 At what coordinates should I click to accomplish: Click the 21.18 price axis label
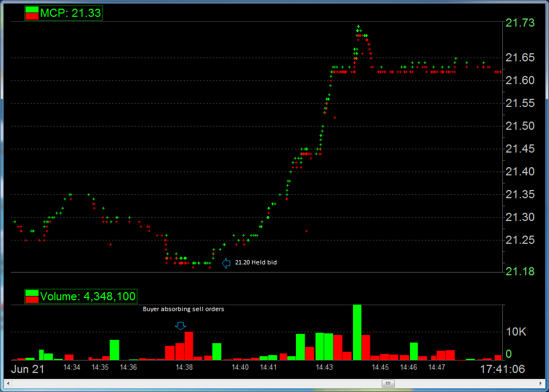coord(520,271)
